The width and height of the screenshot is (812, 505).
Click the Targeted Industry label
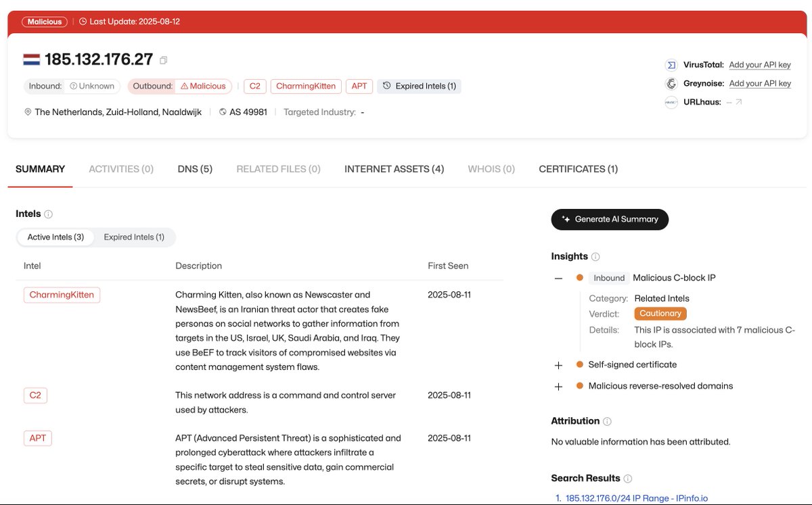click(x=319, y=112)
